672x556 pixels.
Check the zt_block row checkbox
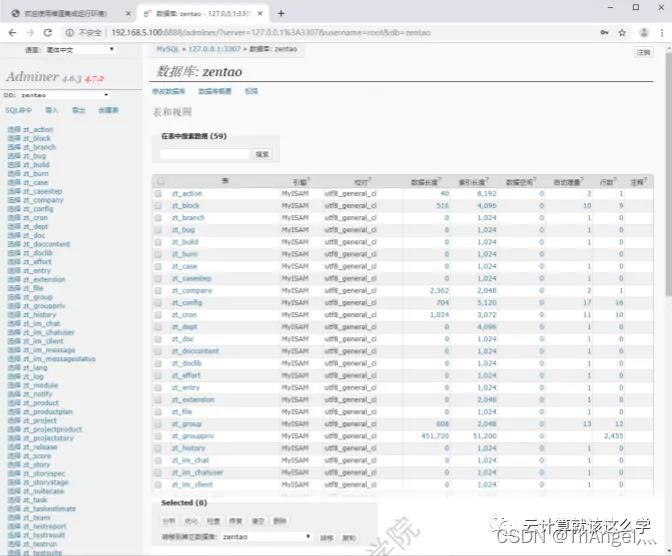click(x=158, y=206)
